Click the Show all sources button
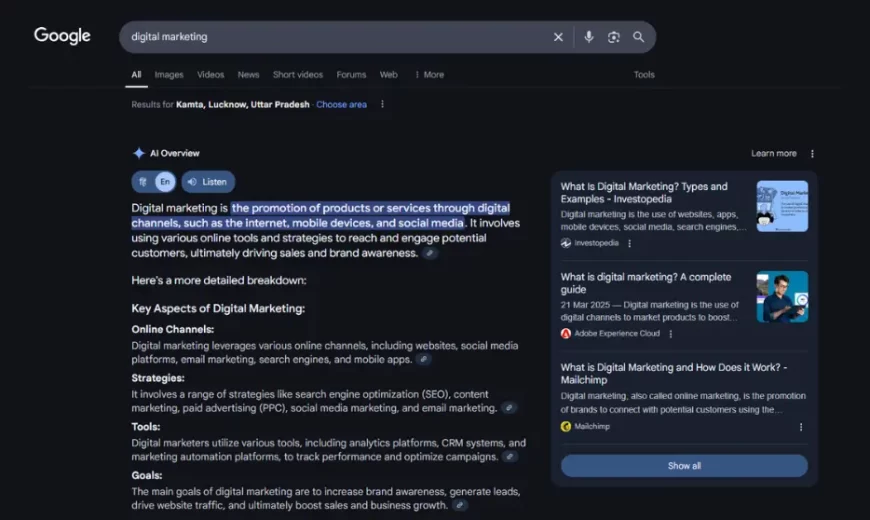 click(684, 466)
